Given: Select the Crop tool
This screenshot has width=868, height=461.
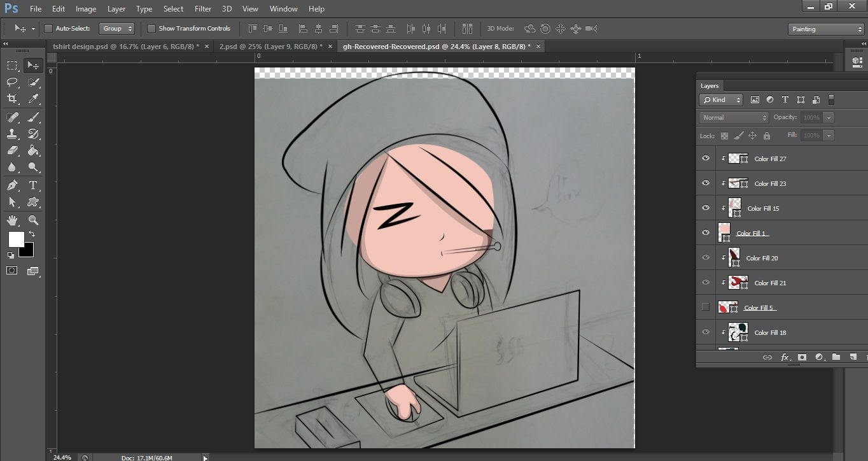Looking at the screenshot, I should [12, 99].
